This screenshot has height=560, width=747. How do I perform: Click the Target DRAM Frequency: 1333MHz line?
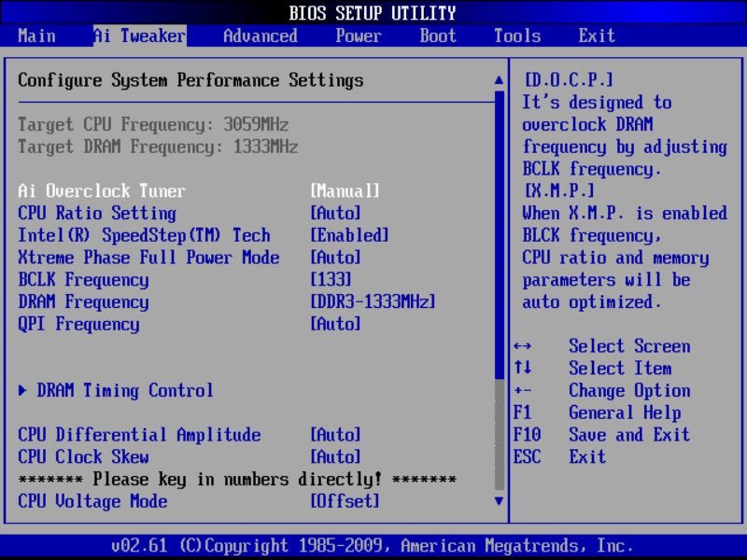158,147
